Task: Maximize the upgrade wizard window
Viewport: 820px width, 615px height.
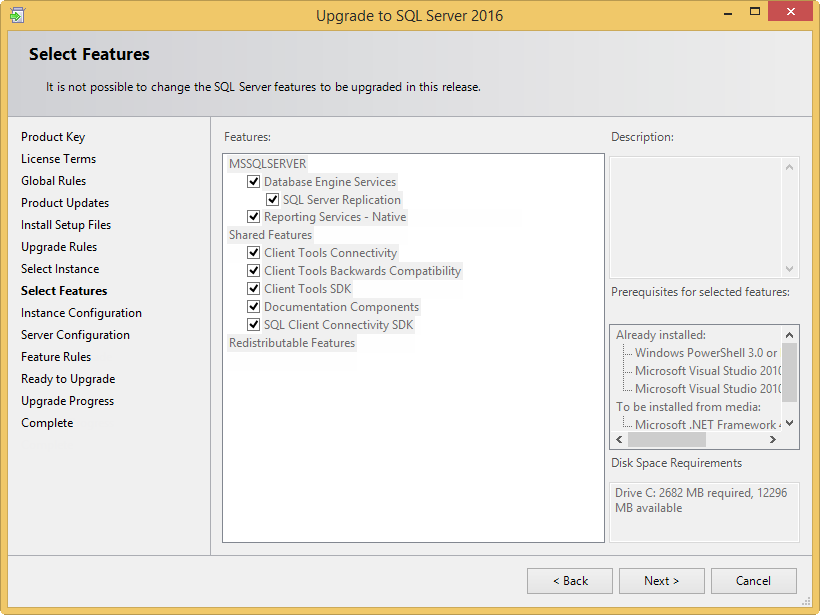Action: (x=755, y=12)
